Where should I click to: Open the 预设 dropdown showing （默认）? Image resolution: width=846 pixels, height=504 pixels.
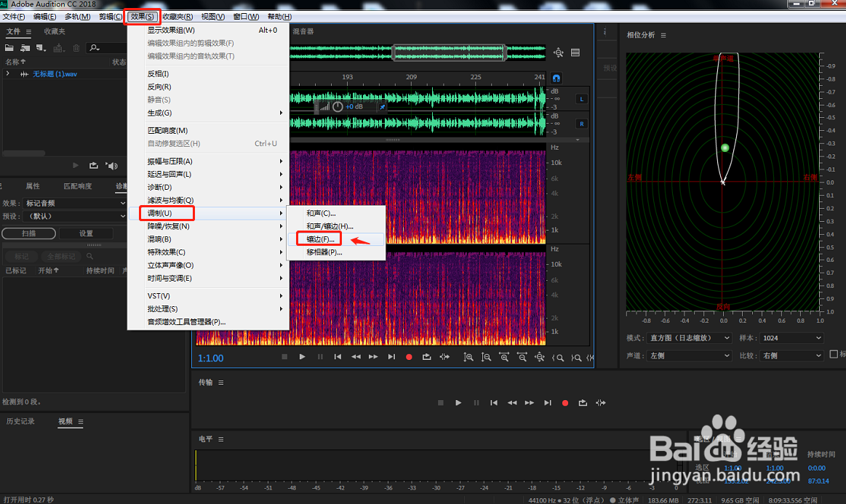[75, 216]
